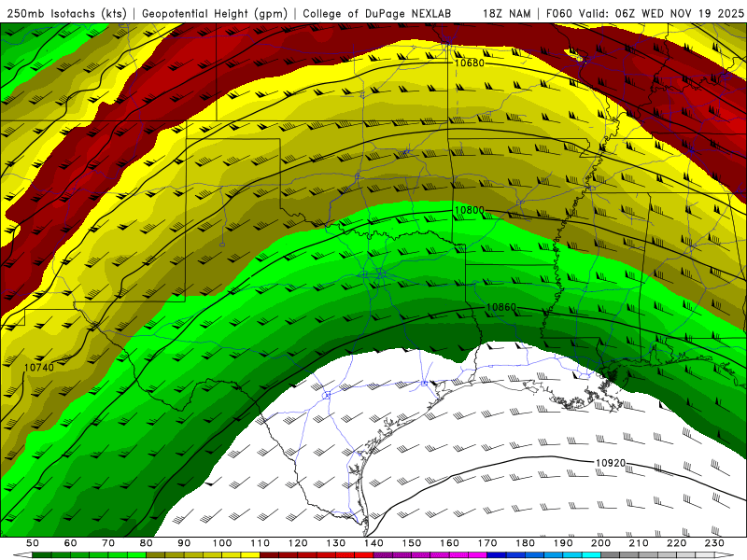Image resolution: width=747 pixels, height=560 pixels.
Task: Click the 10800 height contour label
Action: click(x=470, y=210)
